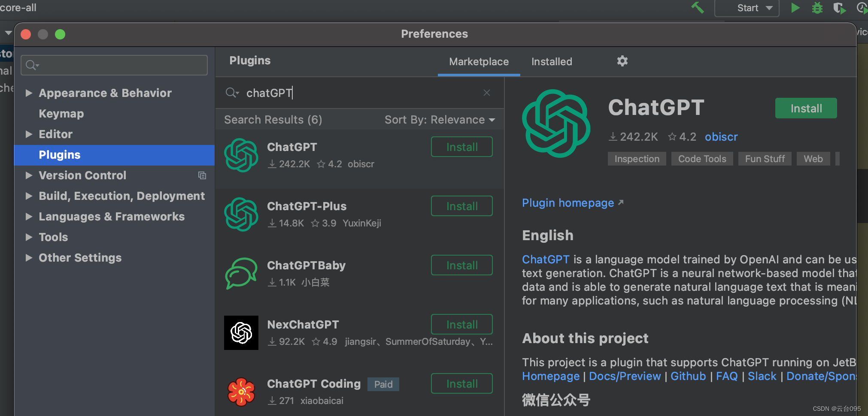
Task: Run with coverage shield icon
Action: click(x=839, y=8)
